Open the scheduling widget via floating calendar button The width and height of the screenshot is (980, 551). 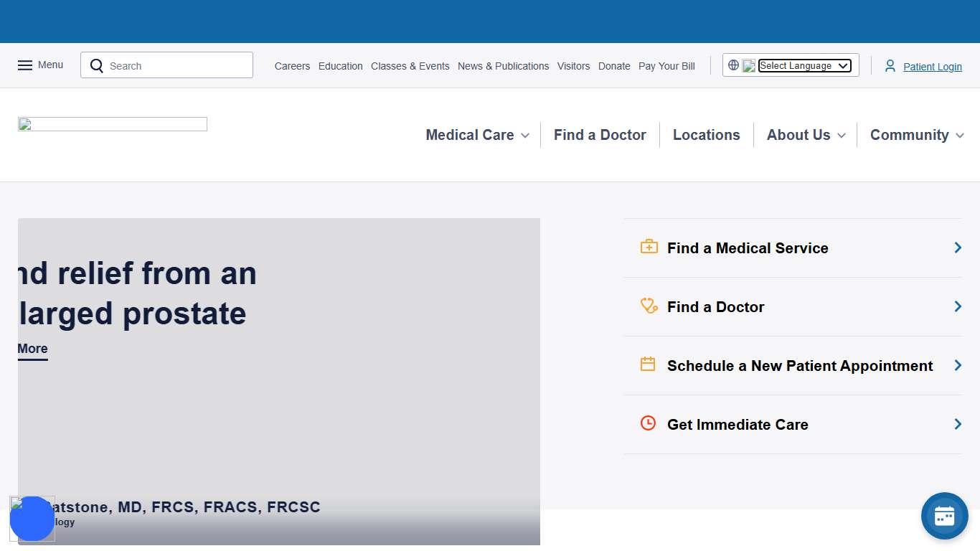tap(944, 515)
